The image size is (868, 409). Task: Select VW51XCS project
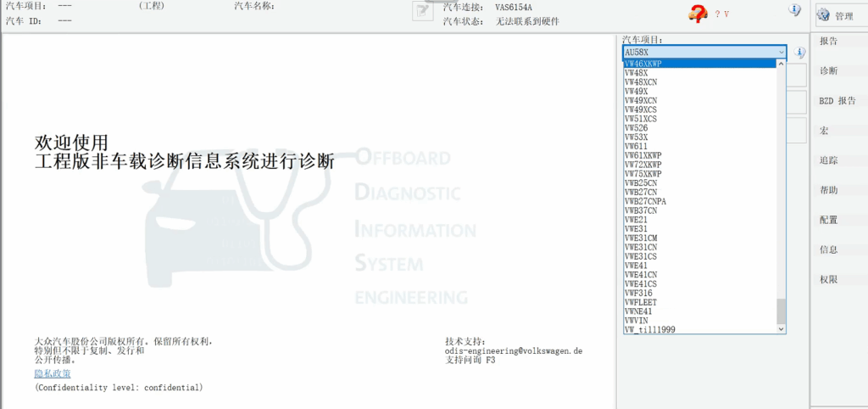tap(699, 119)
